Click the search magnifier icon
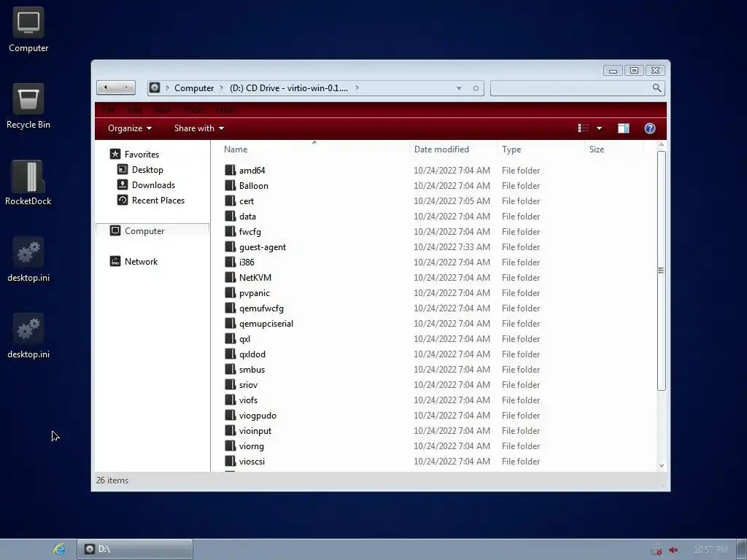The image size is (747, 560). tap(657, 88)
